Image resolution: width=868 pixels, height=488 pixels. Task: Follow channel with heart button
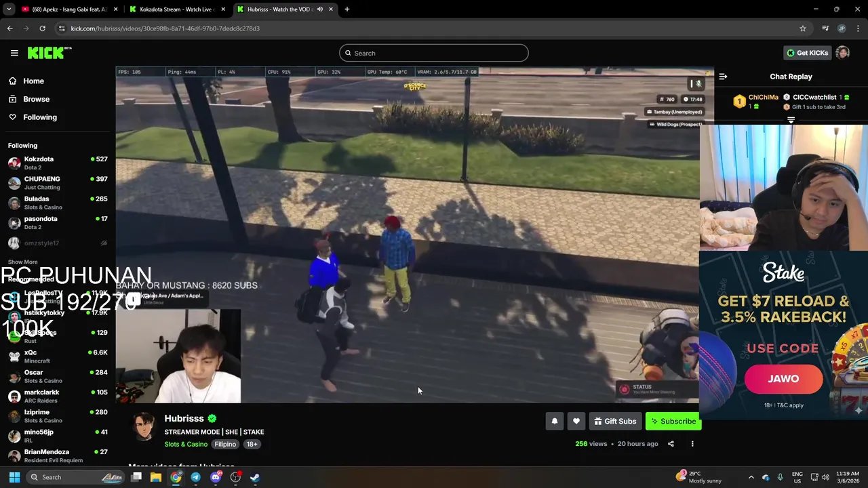pos(576,422)
